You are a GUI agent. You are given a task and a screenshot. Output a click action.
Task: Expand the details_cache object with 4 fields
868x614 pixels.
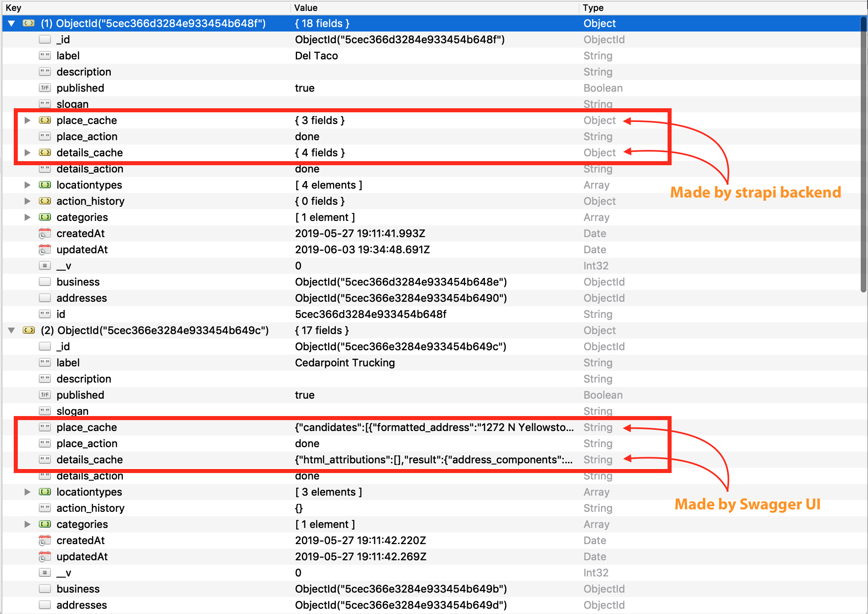click(27, 152)
